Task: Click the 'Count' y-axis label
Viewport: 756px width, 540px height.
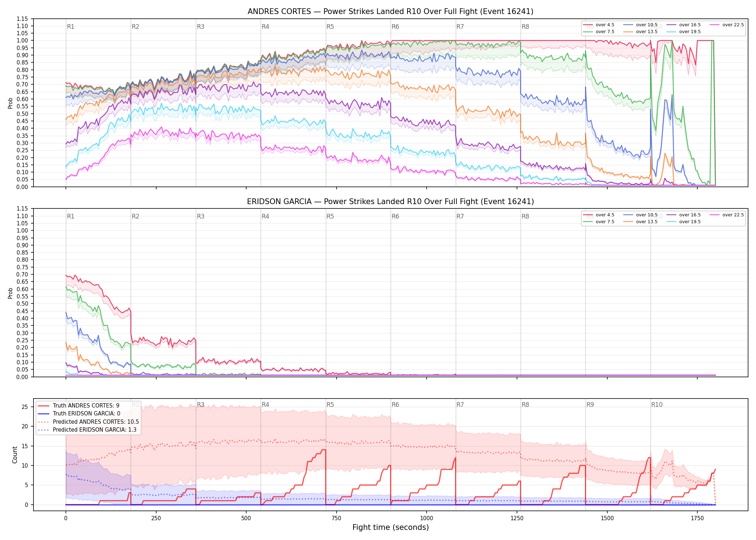Action: point(15,455)
